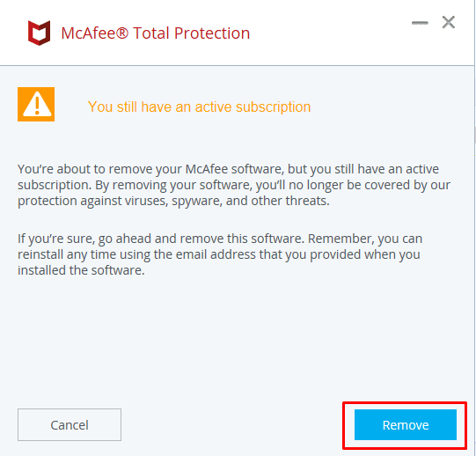Click the line starting 'If you're sure, go ahead'
Image resolution: width=476 pixels, height=456 pixels.
[220, 239]
